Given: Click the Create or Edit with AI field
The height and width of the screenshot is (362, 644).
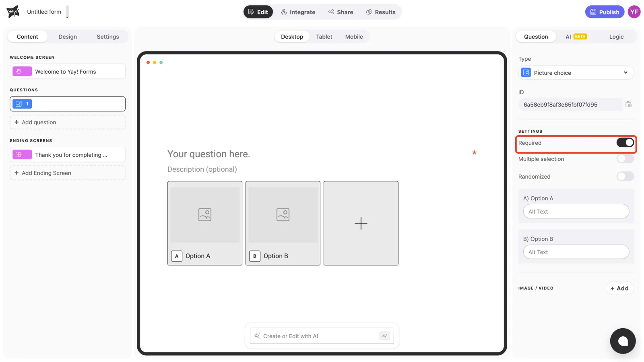Looking at the screenshot, I should click(x=322, y=336).
